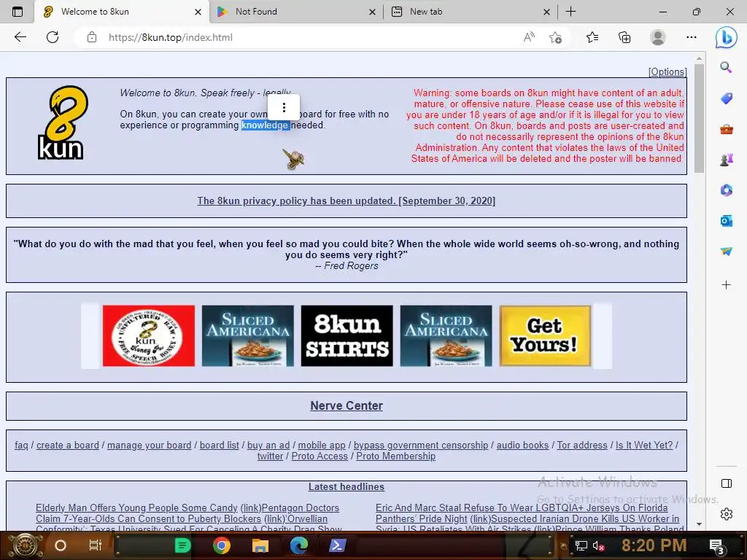Open the buy an ad link
This screenshot has width=747, height=560.
coord(268,446)
